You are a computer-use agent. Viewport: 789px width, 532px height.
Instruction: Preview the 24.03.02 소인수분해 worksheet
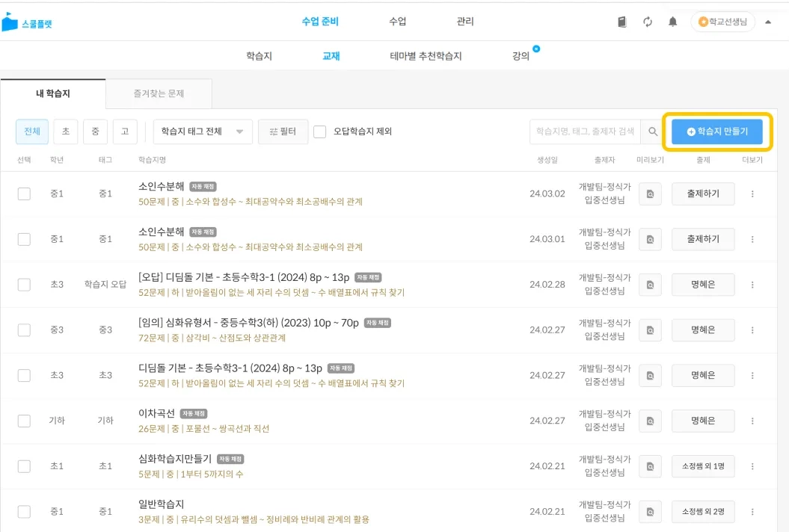pos(650,194)
